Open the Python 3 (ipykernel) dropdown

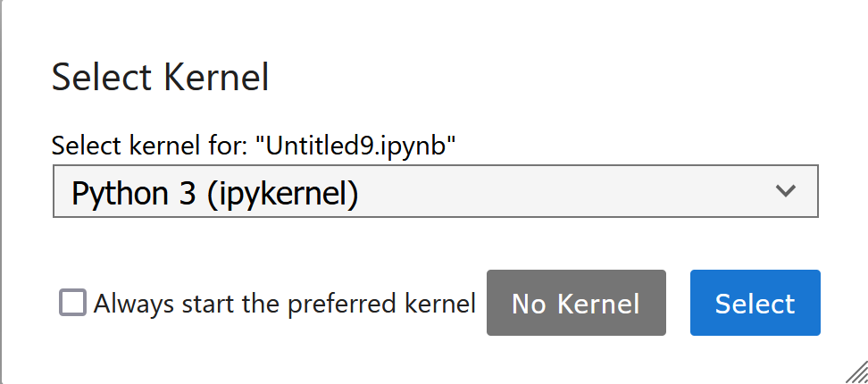click(x=436, y=191)
